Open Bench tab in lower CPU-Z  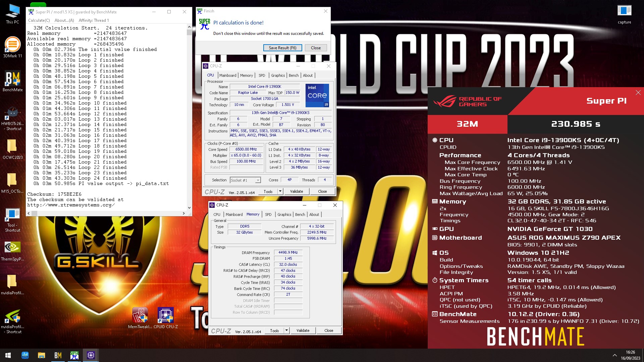tap(300, 215)
